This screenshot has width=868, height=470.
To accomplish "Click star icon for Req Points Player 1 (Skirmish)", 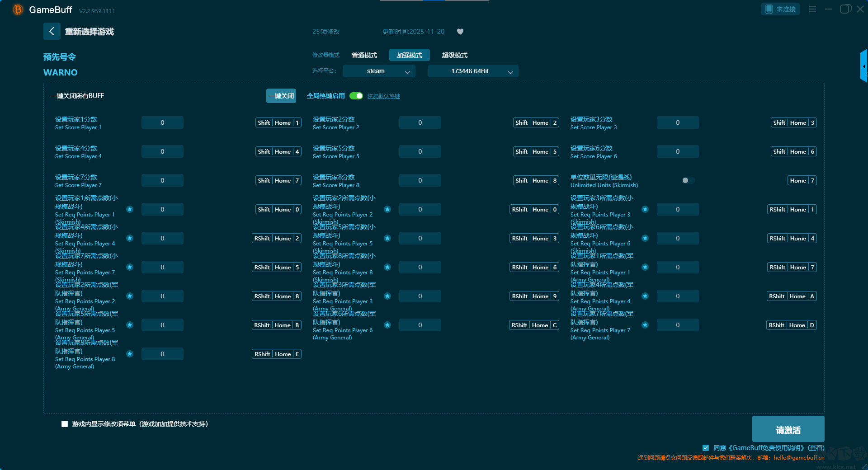I will tap(130, 209).
